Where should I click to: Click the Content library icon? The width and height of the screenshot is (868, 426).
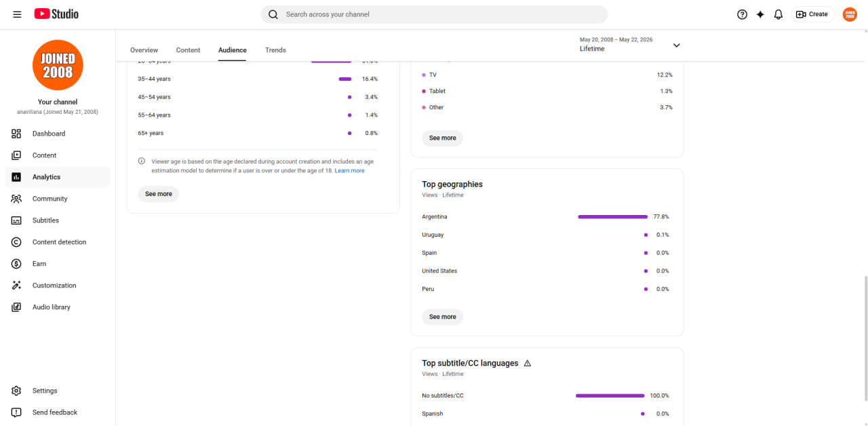tap(17, 155)
